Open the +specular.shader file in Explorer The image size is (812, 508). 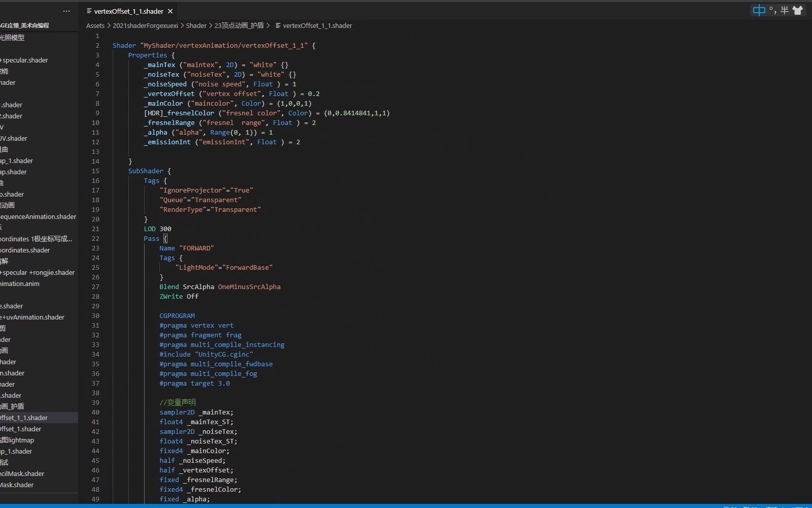[x=24, y=60]
